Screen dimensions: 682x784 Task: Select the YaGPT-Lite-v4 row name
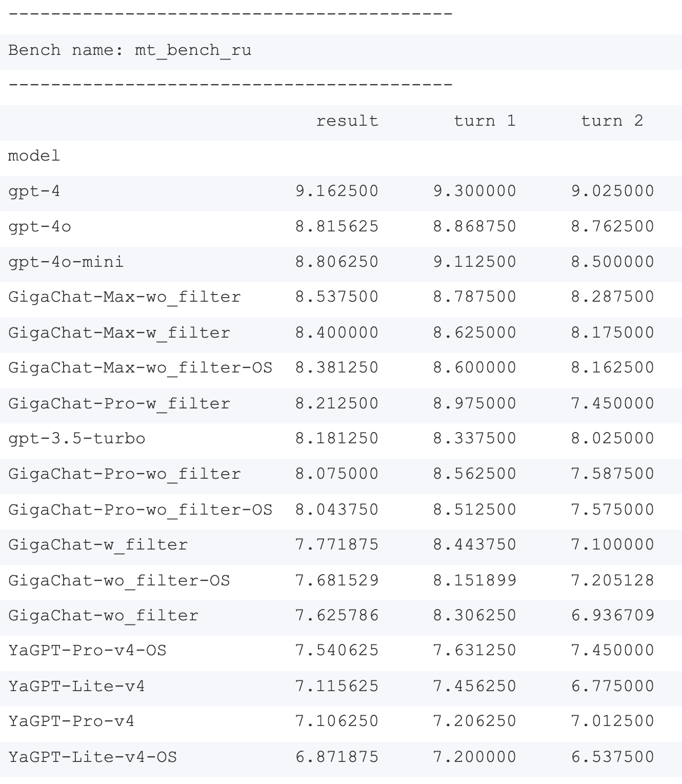coord(76,687)
